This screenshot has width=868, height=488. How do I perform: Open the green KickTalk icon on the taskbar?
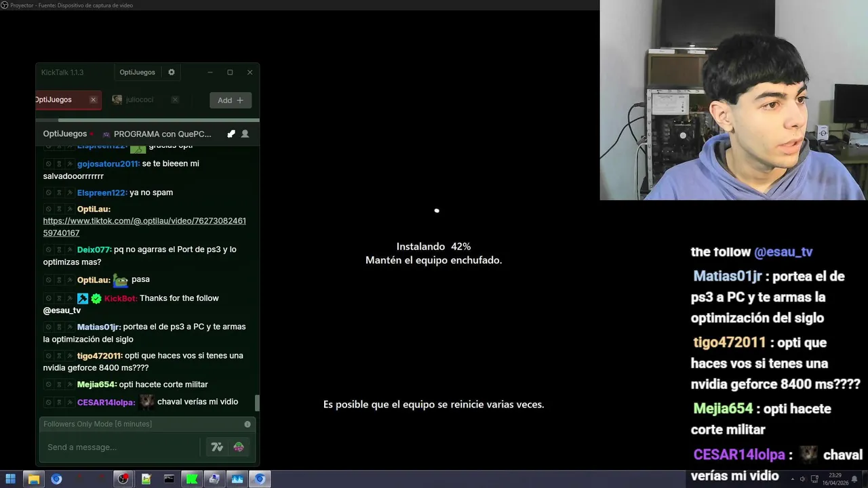coord(192,479)
